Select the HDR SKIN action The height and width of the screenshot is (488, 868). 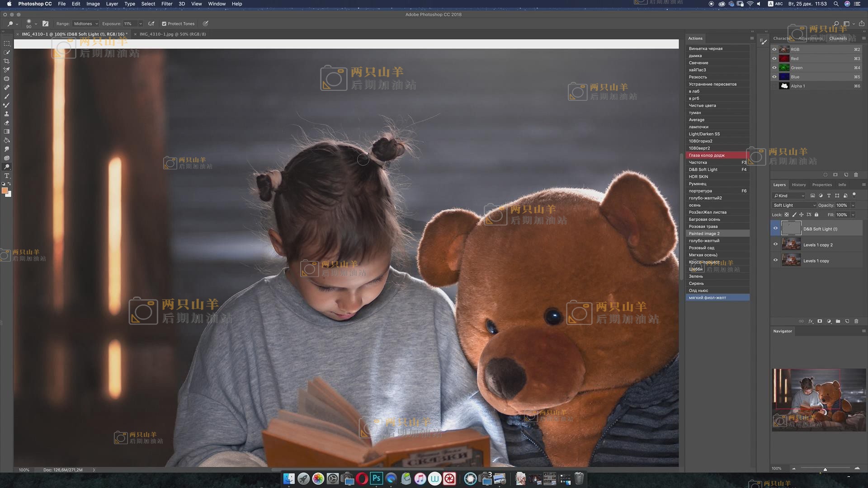click(x=698, y=177)
